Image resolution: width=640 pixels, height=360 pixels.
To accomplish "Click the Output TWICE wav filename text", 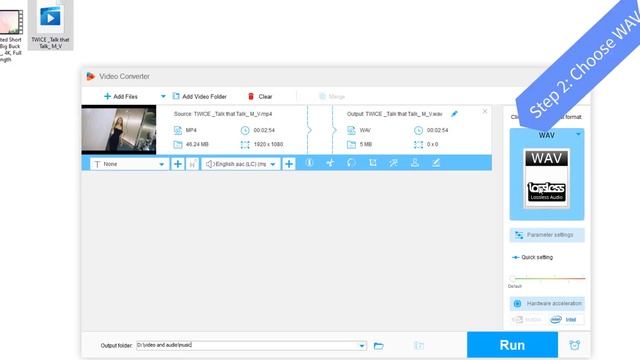I will tap(394, 114).
